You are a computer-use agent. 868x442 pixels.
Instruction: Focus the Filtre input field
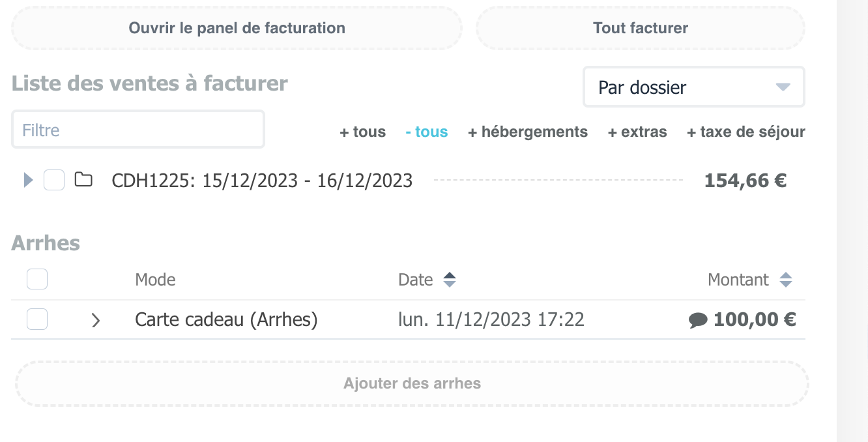(x=138, y=130)
